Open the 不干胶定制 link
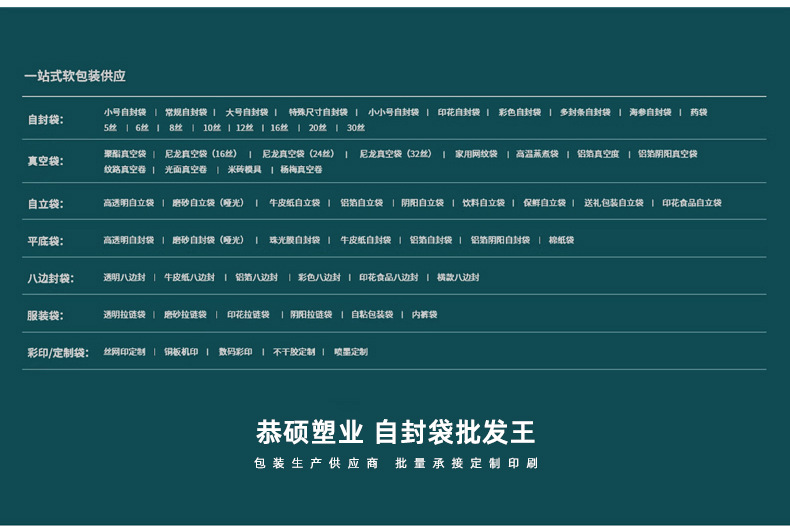Viewport: 790px width, 526px height. 294,352
